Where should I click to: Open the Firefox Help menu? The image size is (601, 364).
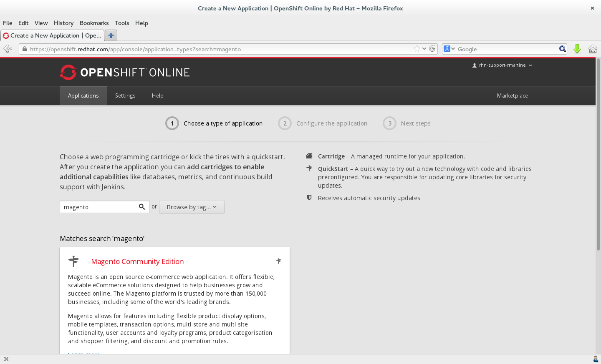[x=141, y=23]
